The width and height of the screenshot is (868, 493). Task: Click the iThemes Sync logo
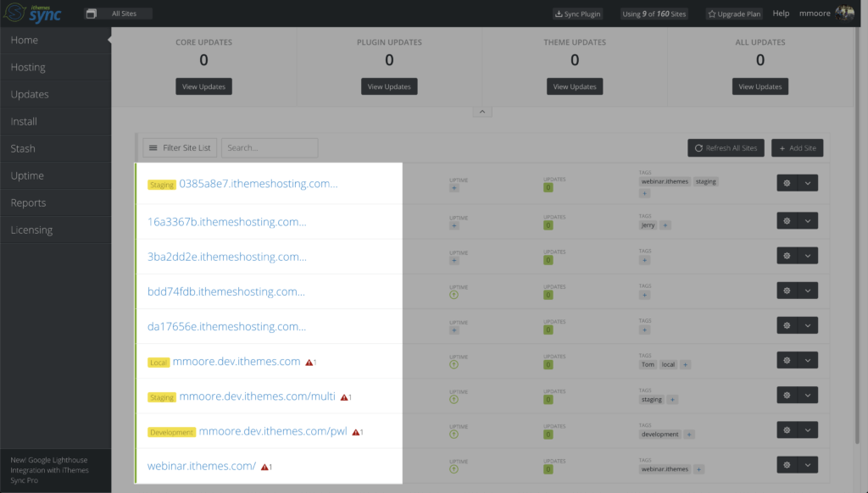(32, 14)
